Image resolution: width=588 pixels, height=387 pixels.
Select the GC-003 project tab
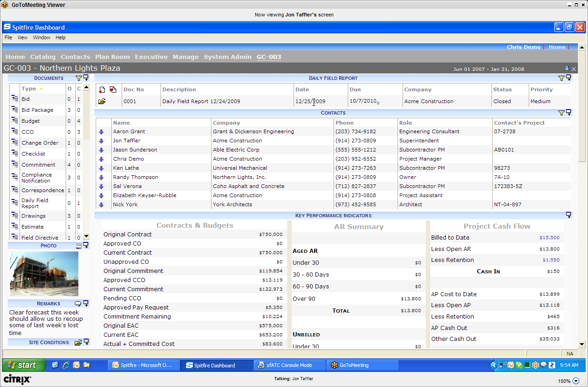click(x=269, y=57)
